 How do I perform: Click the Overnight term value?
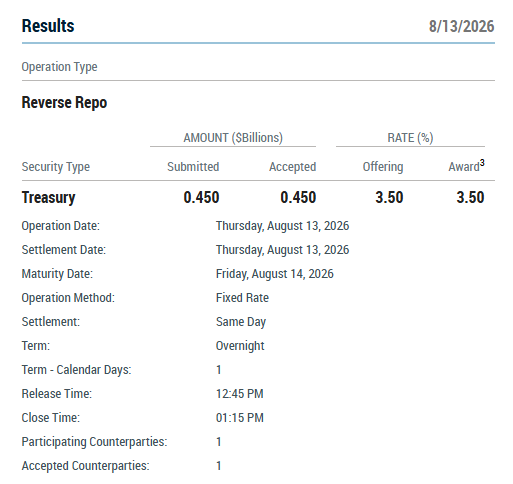[240, 346]
